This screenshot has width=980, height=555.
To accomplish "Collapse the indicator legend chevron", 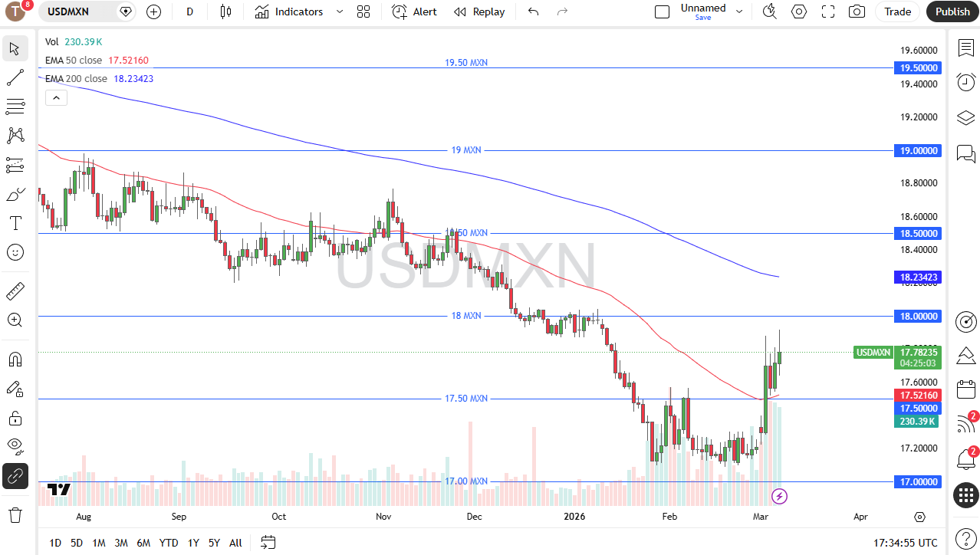I will click(x=56, y=97).
